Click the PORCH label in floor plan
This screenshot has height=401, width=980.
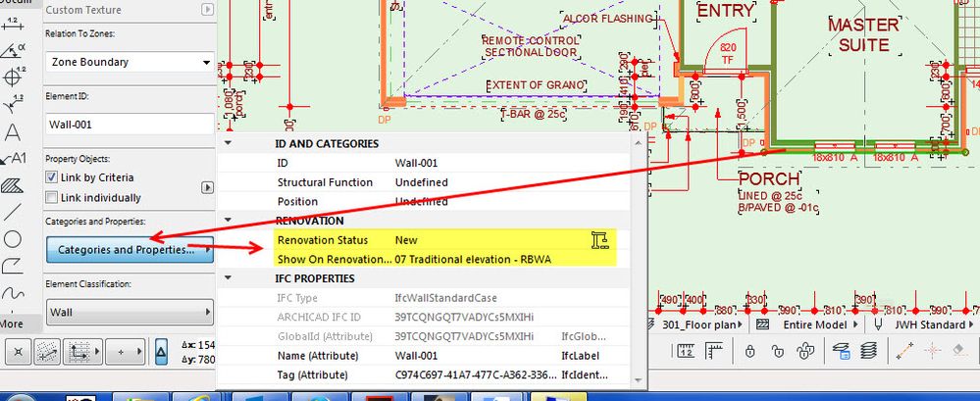pyautogui.click(x=770, y=178)
